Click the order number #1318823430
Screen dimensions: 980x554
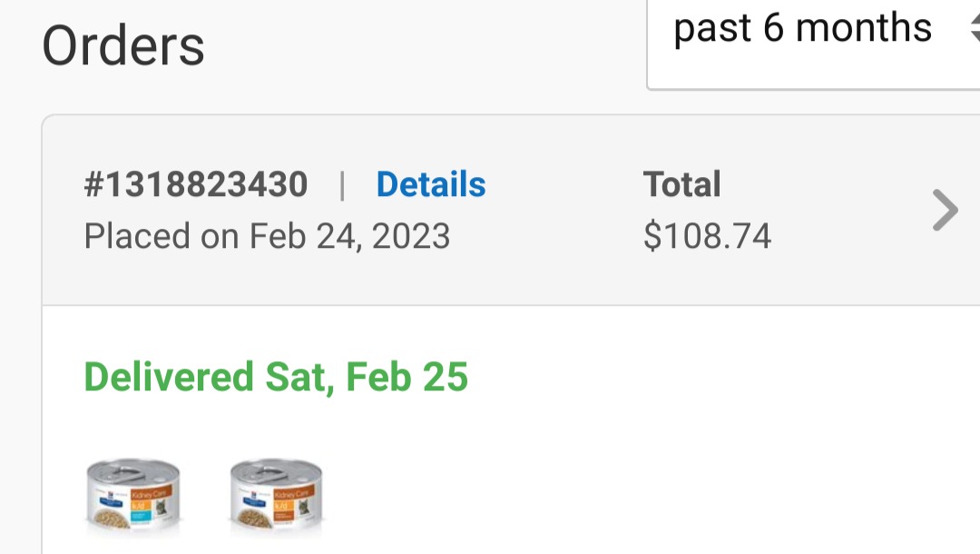(196, 184)
